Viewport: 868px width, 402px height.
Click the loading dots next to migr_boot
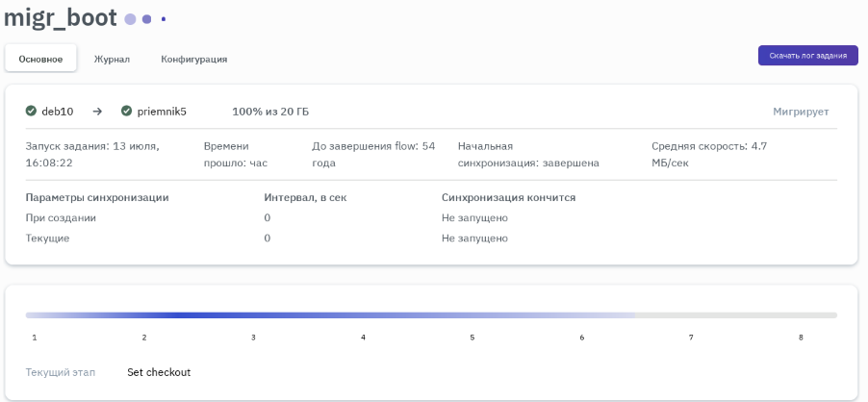click(x=145, y=19)
